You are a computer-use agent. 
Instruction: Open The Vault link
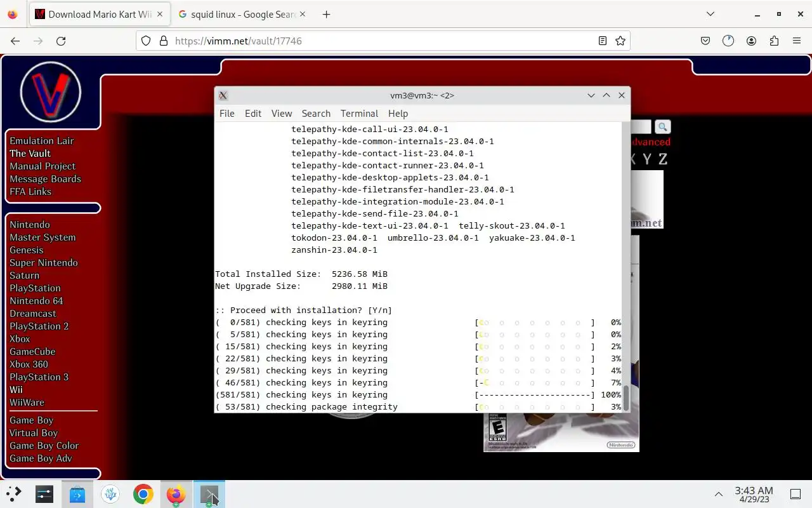coord(30,154)
